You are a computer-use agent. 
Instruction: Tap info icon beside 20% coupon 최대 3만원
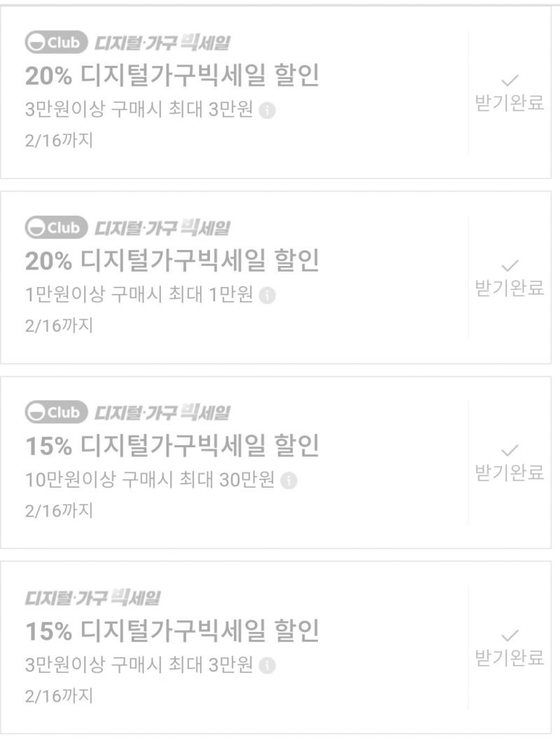pyautogui.click(x=267, y=111)
